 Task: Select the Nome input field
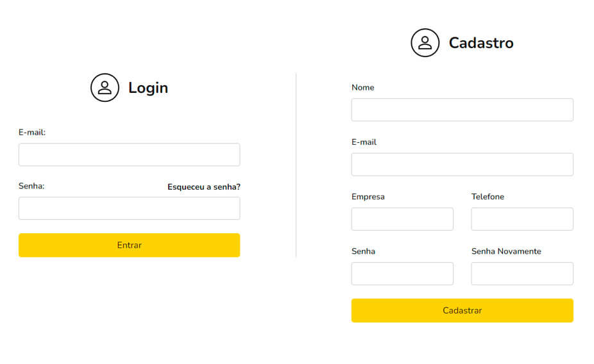pos(462,110)
